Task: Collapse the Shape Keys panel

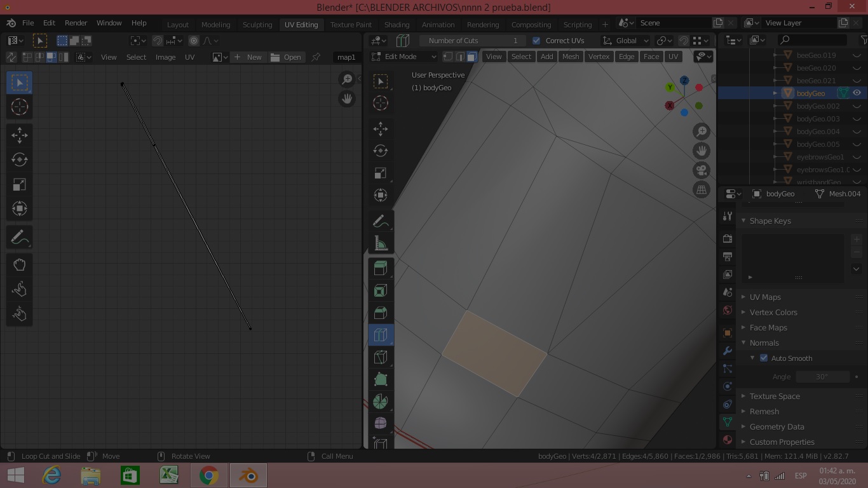Action: pos(801,221)
